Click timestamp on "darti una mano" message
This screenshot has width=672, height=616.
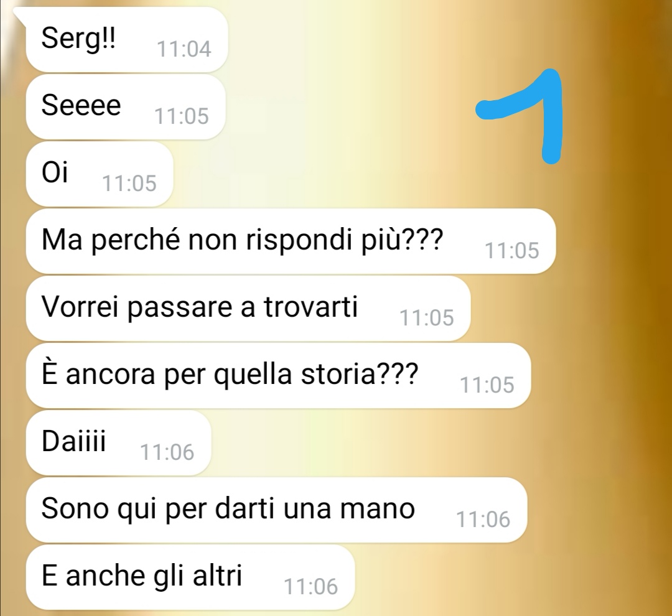click(x=483, y=520)
